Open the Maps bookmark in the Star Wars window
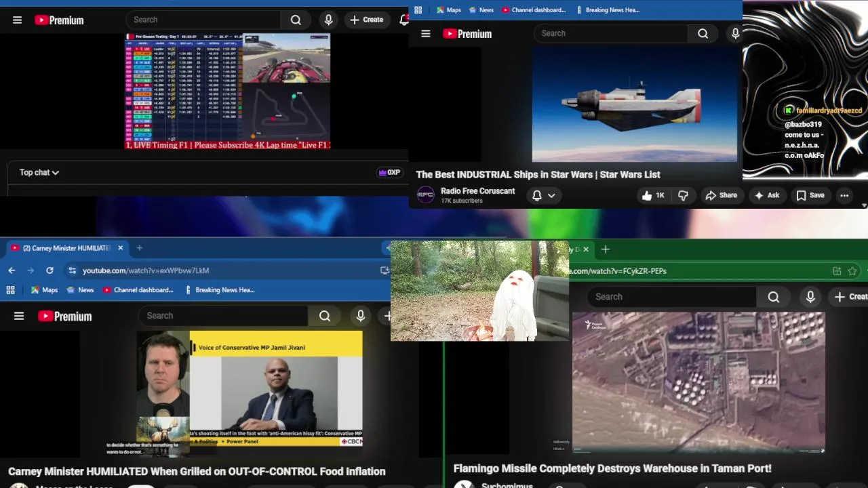This screenshot has height=488, width=868. pyautogui.click(x=449, y=10)
